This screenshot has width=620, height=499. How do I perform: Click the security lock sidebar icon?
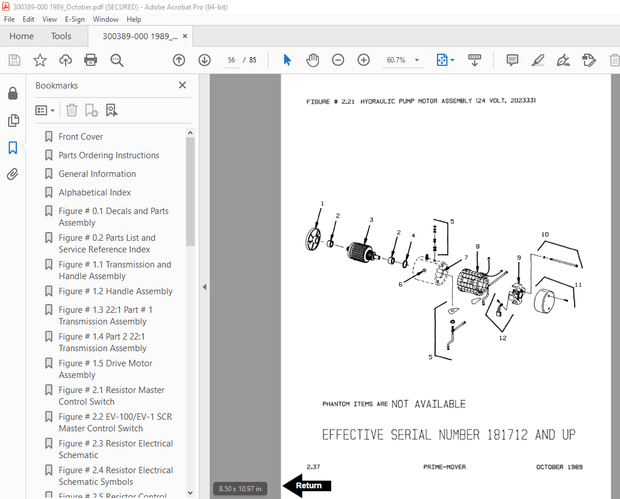pos(13,93)
